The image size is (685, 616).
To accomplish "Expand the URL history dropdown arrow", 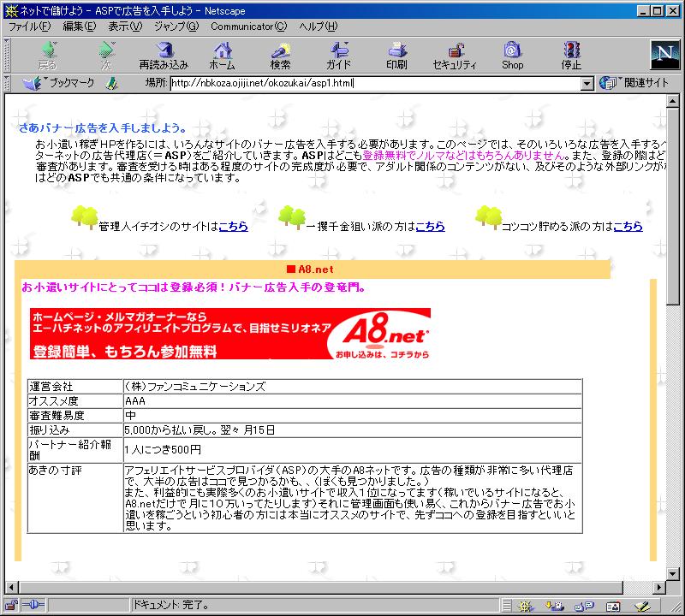I will 587,83.
